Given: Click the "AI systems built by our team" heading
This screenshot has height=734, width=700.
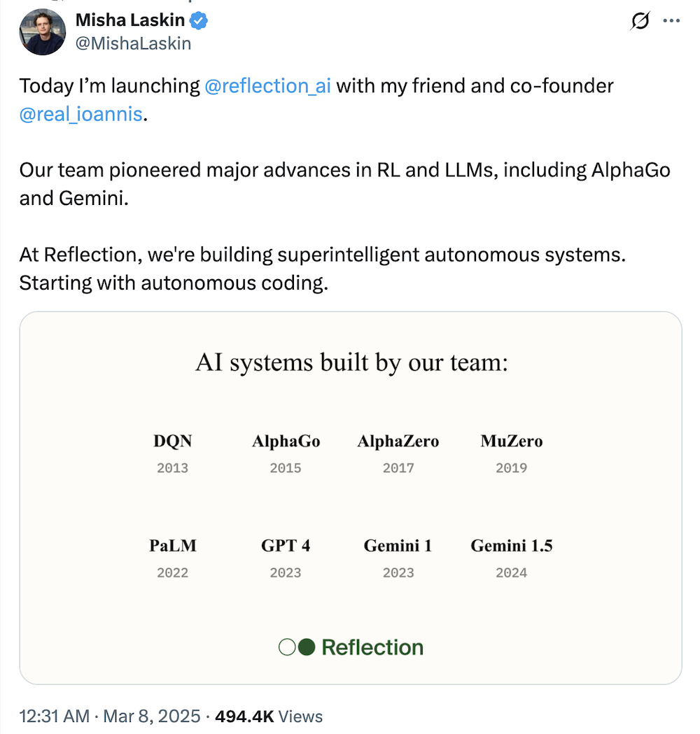Looking at the screenshot, I should [x=351, y=363].
